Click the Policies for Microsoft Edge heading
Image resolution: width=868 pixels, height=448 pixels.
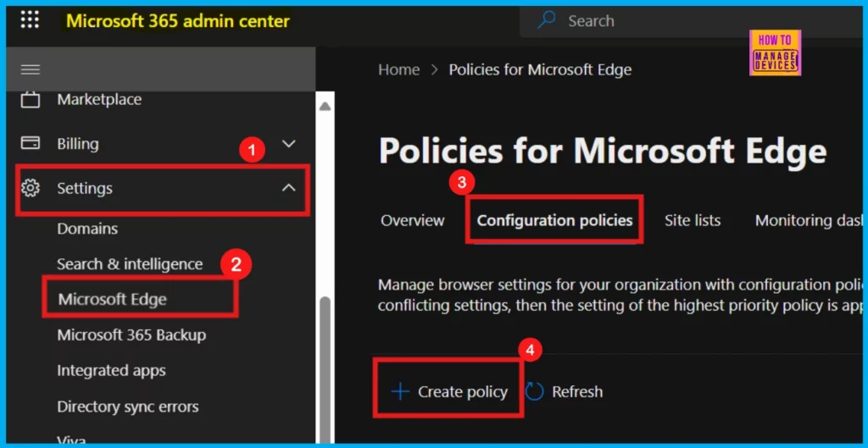(x=603, y=151)
